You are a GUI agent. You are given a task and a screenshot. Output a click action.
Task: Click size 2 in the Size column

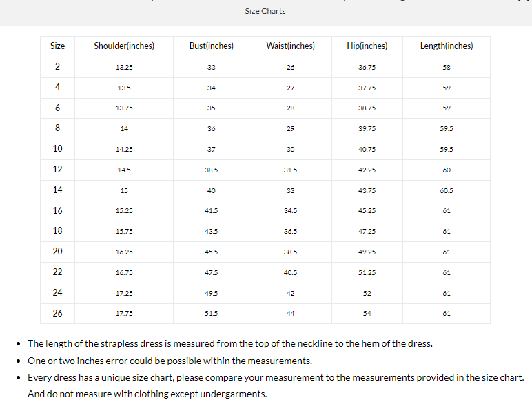pyautogui.click(x=58, y=67)
